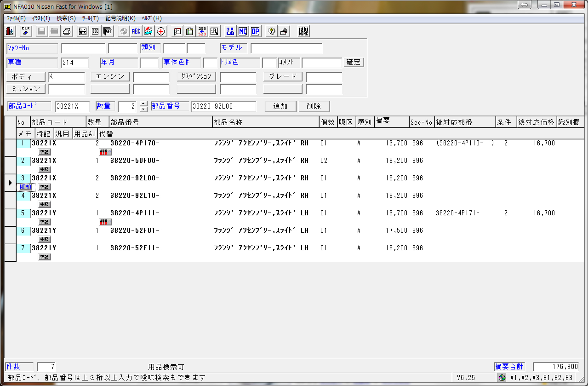Viewport: 588px width, 386px height.
Task: Click the 確定 confirm button
Action: (354, 63)
